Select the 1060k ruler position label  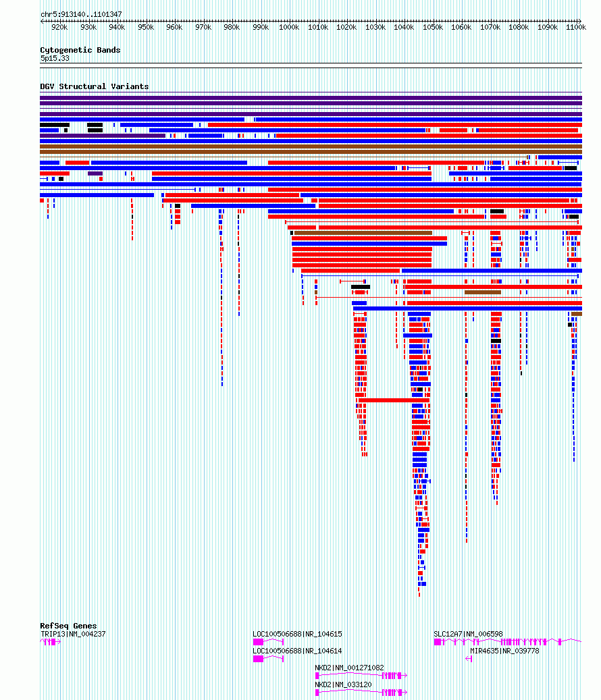[461, 27]
